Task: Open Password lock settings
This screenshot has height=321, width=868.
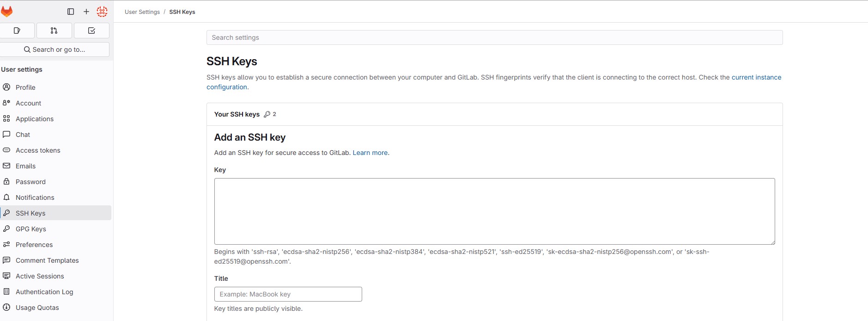Action: [x=30, y=182]
